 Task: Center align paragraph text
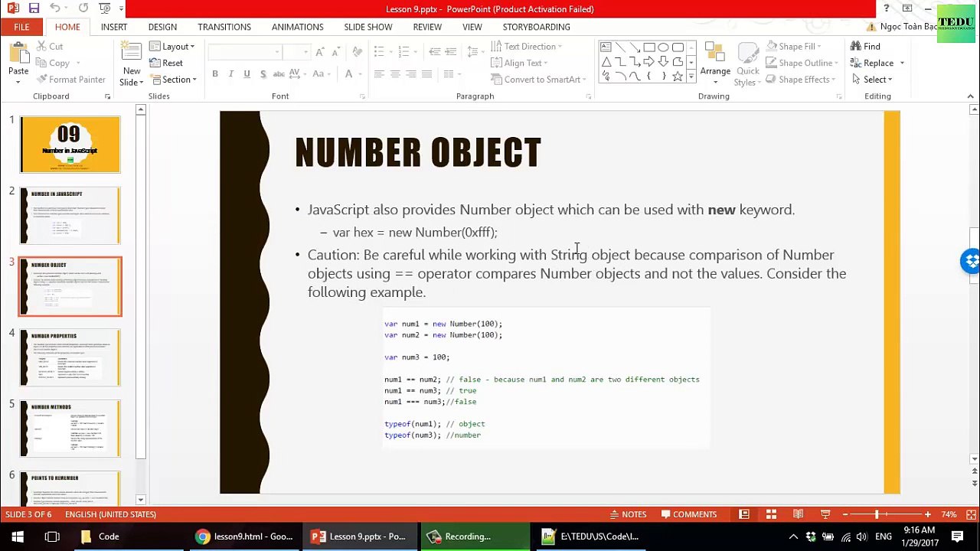395,74
